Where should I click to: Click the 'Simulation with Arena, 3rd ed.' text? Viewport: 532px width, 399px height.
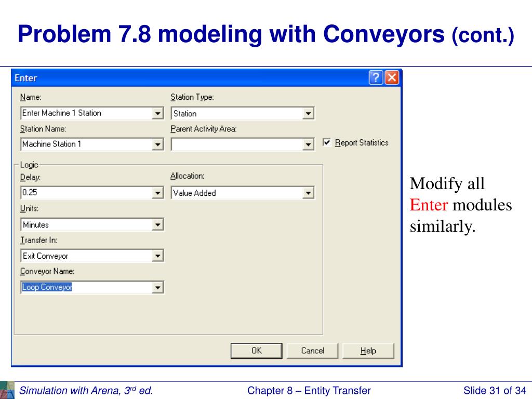tap(86, 391)
